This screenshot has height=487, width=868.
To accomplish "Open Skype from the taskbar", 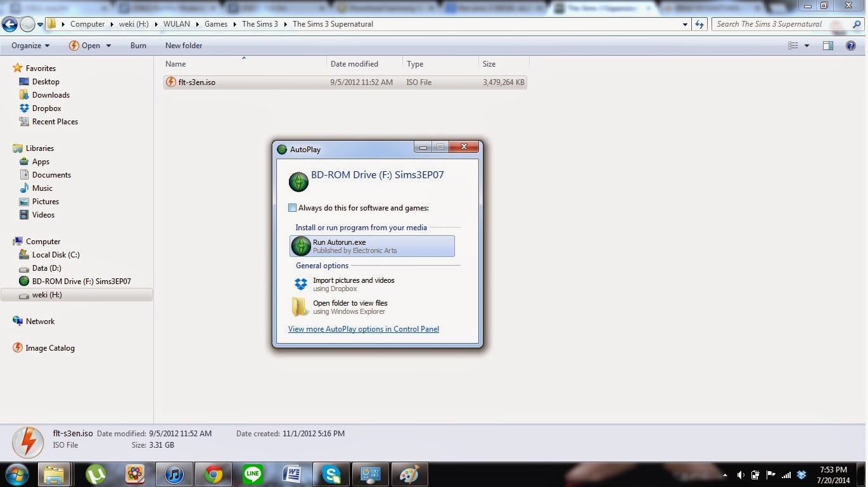I will 331,474.
